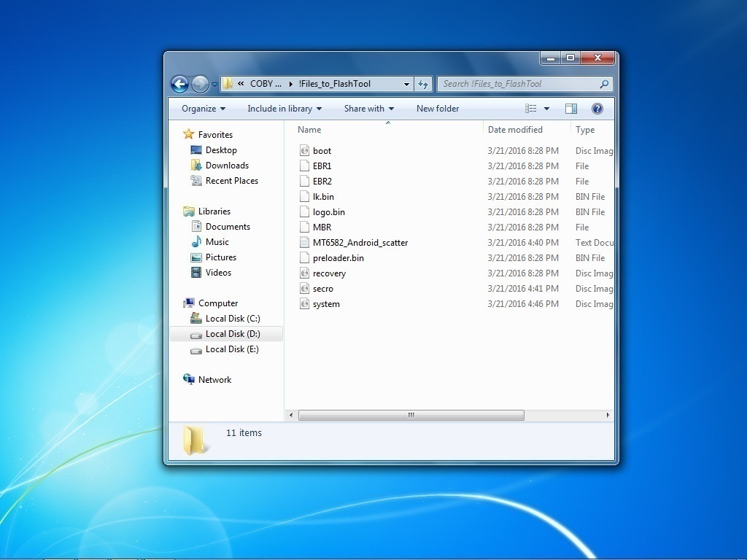Open Local Disk (E:)
Screen dimensions: 747x560
point(225,349)
